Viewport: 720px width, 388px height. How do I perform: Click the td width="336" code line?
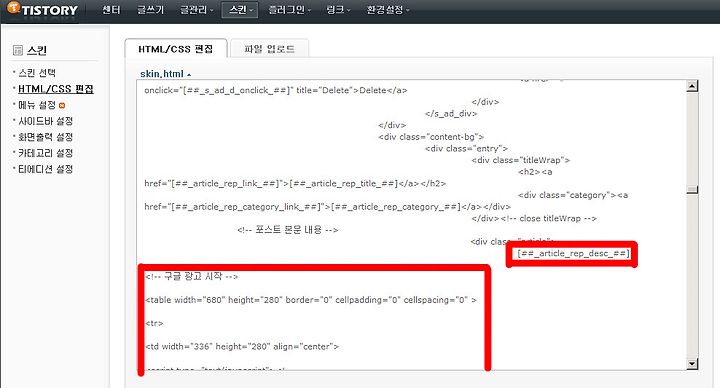[x=242, y=346]
